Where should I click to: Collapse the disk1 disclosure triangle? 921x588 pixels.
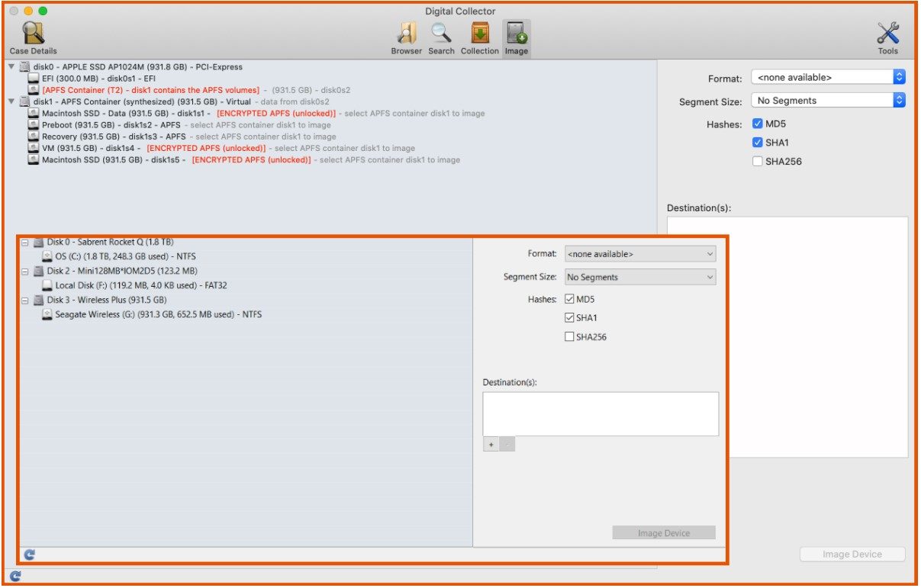(11, 101)
